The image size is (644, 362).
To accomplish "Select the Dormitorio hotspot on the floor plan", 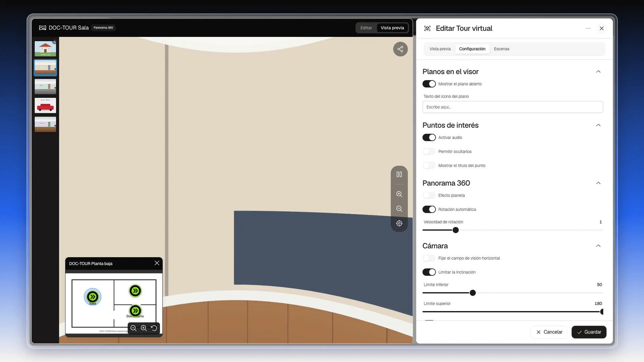I will pos(135,311).
